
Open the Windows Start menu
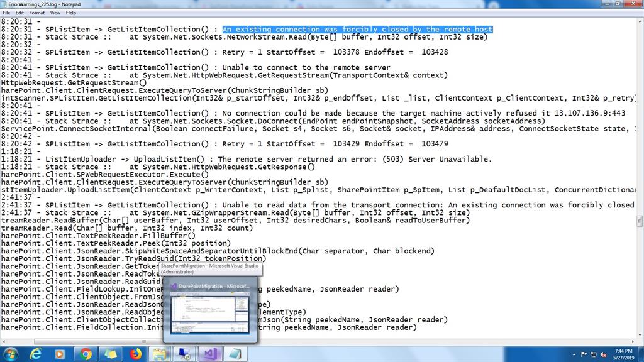click(10, 354)
